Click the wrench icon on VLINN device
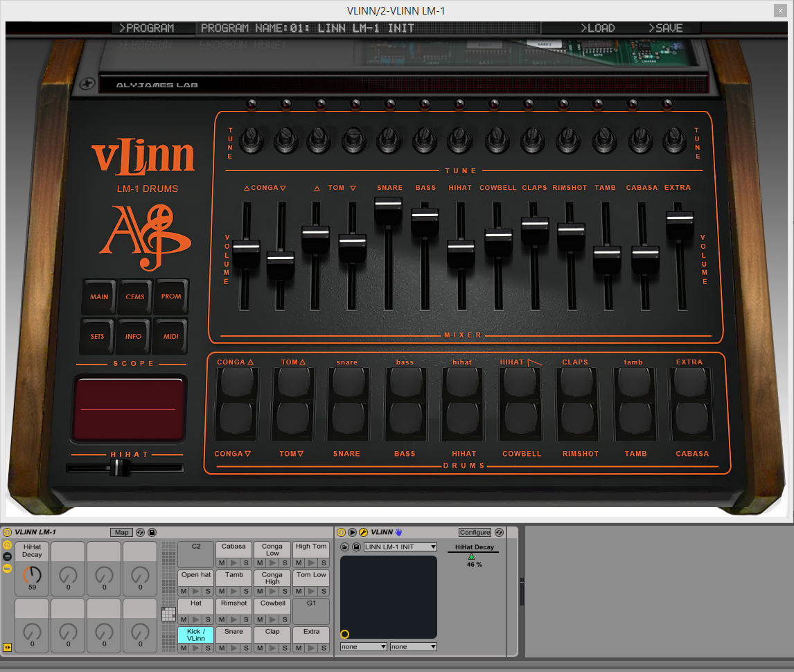The height and width of the screenshot is (672, 794). pyautogui.click(x=362, y=532)
